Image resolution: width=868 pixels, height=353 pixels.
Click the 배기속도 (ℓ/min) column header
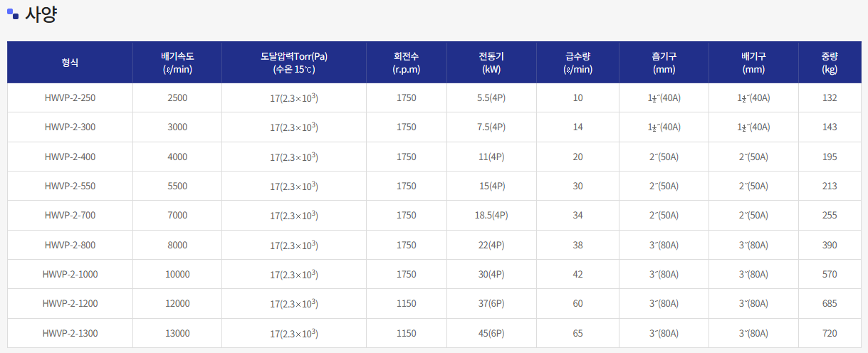(x=177, y=63)
